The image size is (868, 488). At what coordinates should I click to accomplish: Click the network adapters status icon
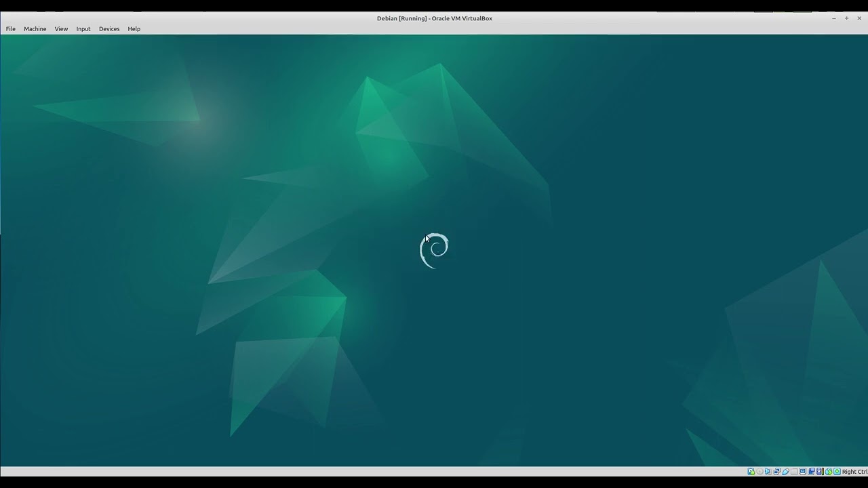[777, 472]
